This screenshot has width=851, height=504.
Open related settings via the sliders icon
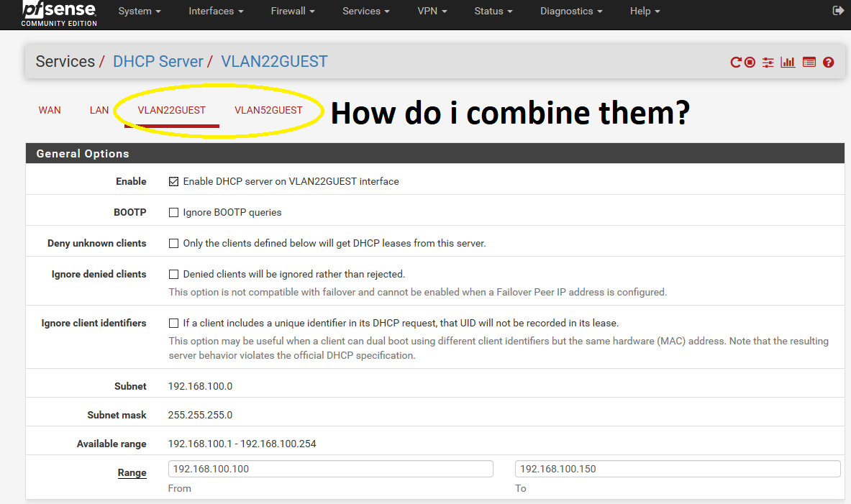[768, 63]
